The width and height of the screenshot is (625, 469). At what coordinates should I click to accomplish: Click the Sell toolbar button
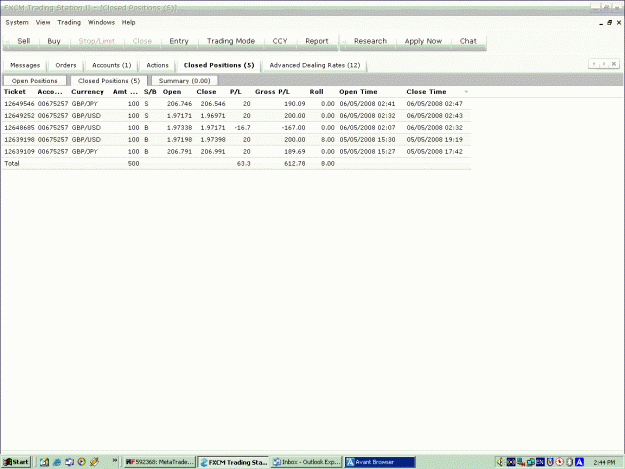(x=24, y=41)
